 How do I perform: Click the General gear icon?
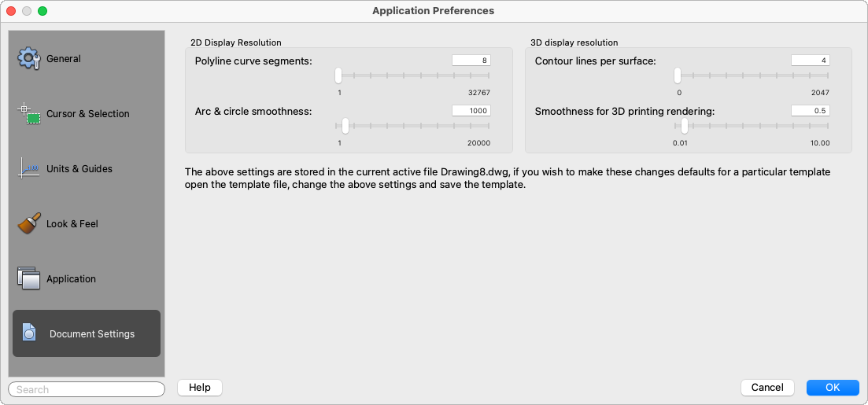click(28, 58)
